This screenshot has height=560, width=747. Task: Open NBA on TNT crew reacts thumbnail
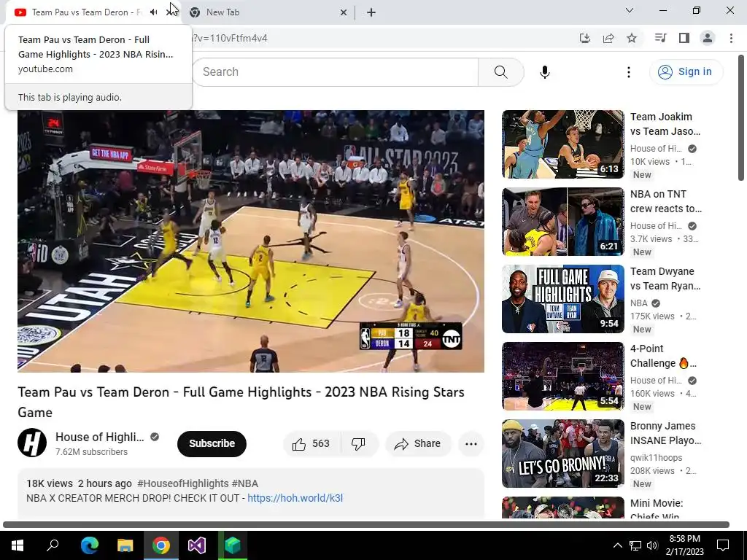click(x=562, y=222)
